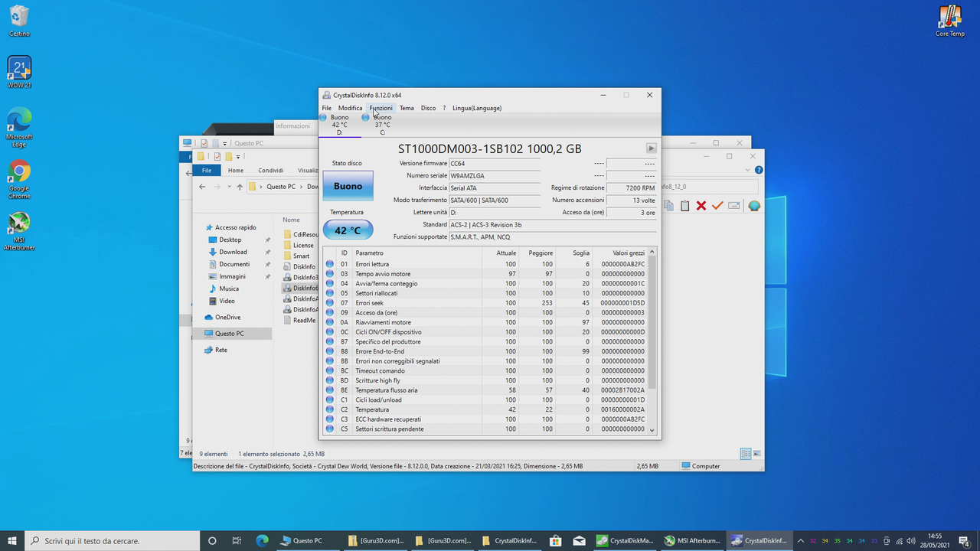Select Video in Explorer sidebar

(227, 301)
